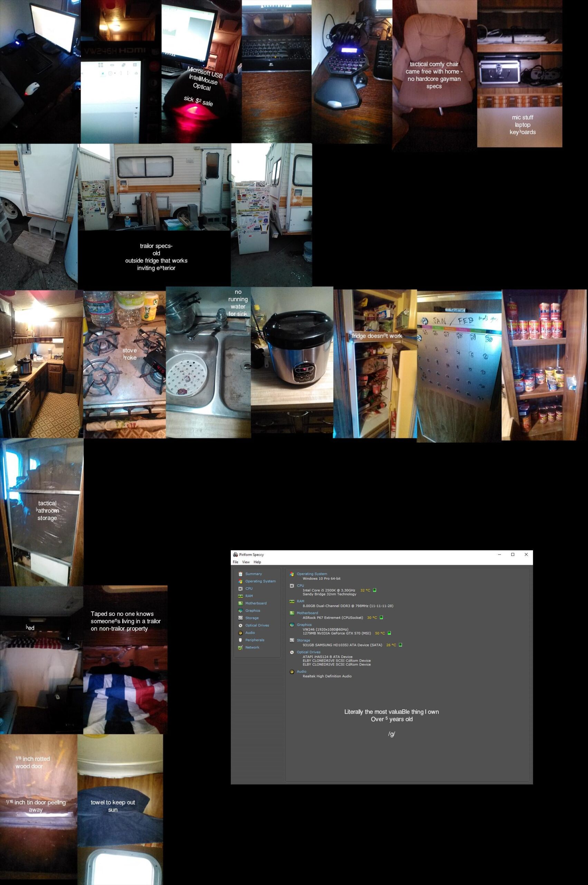Open the Help menu

pyautogui.click(x=257, y=562)
